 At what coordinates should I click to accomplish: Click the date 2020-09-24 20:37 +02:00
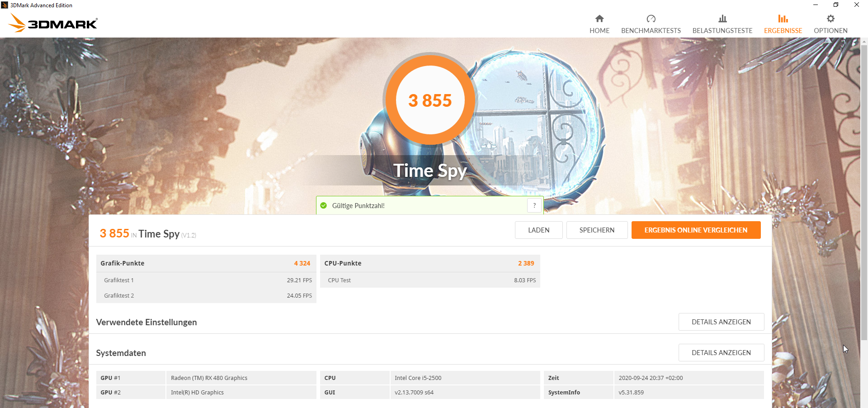689,378
